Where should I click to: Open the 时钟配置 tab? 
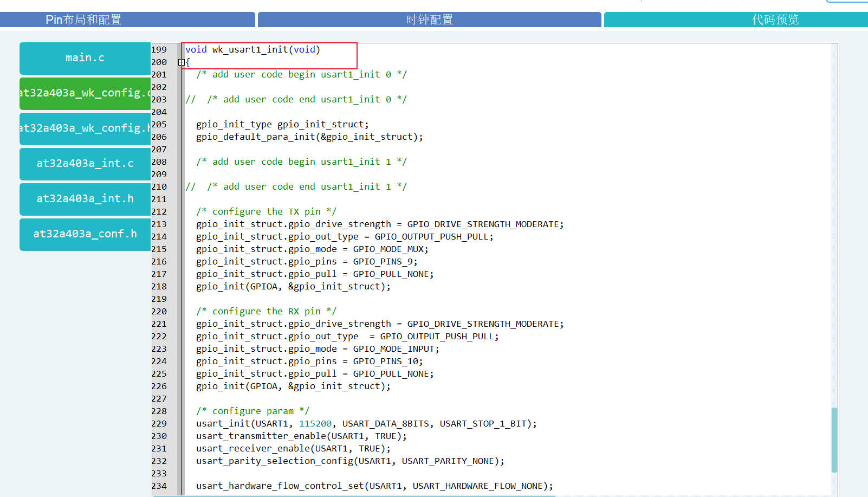click(x=430, y=20)
